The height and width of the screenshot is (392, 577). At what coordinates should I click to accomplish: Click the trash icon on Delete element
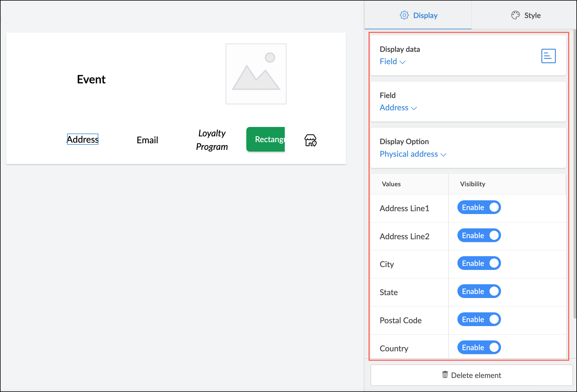tap(445, 375)
